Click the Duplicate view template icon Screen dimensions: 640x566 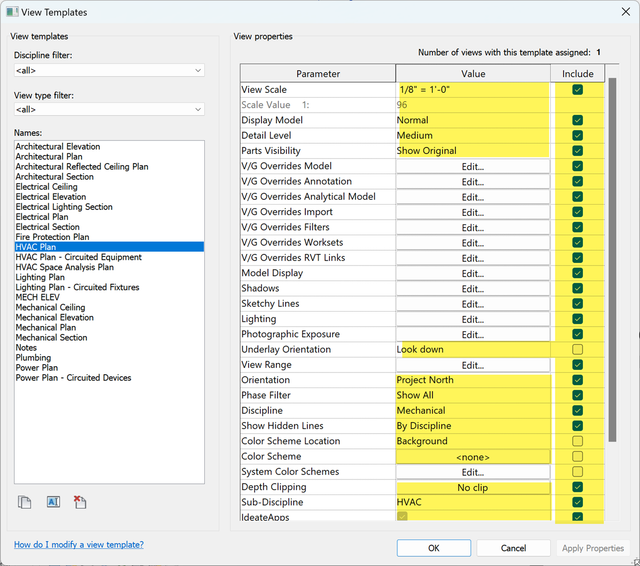pos(24,502)
